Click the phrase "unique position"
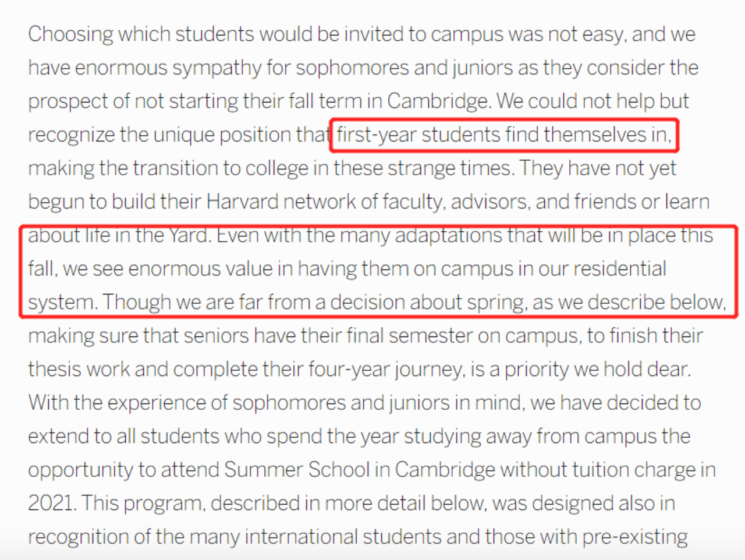This screenshot has width=745, height=560. click(226, 135)
